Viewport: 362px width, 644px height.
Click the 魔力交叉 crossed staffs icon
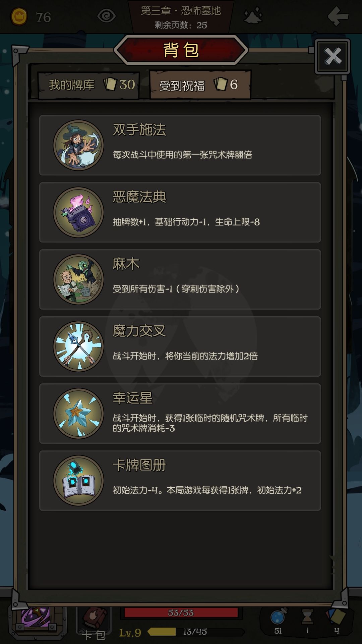[x=78, y=346]
